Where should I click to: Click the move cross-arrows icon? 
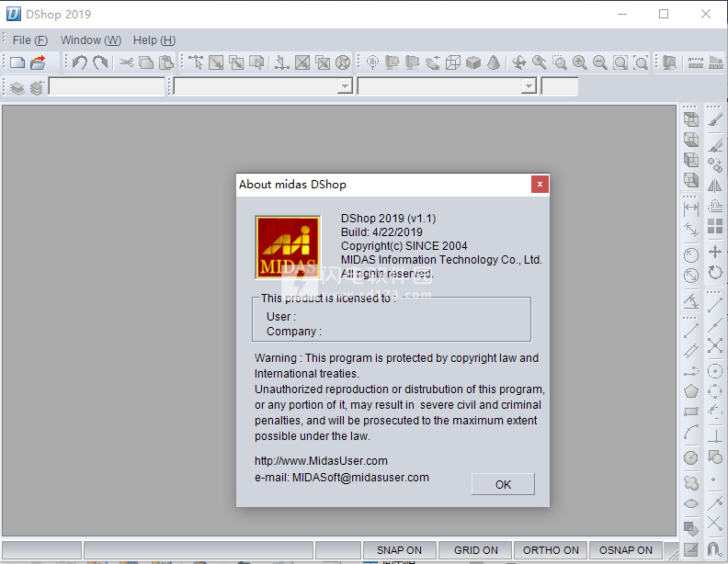715,252
